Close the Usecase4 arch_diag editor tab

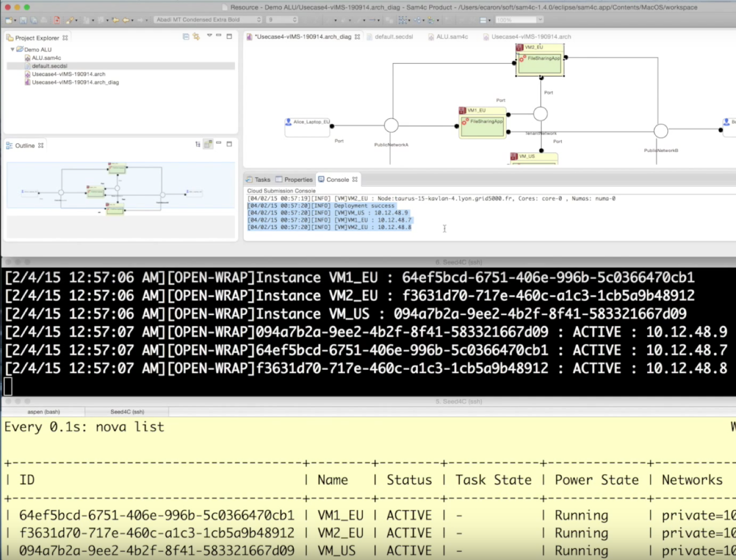(357, 37)
